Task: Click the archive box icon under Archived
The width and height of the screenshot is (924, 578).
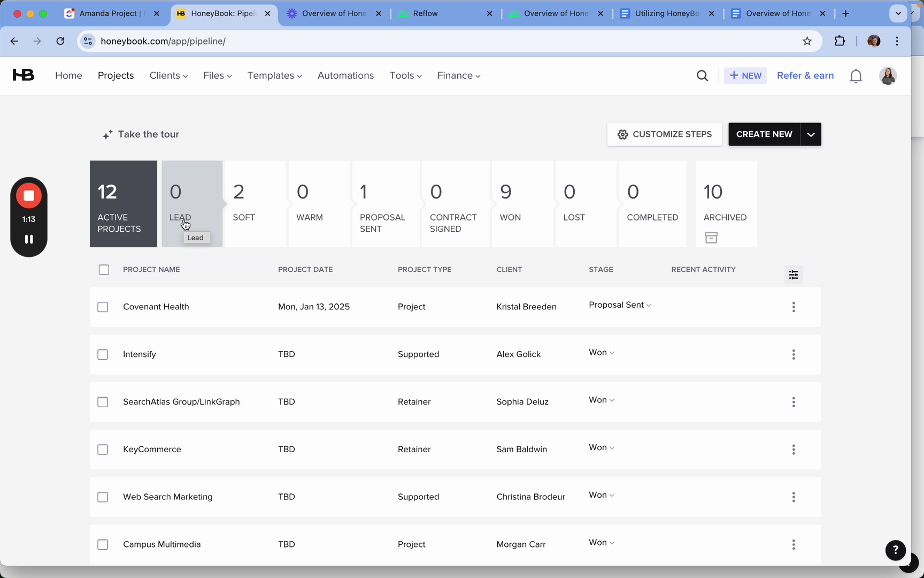Action: click(711, 238)
